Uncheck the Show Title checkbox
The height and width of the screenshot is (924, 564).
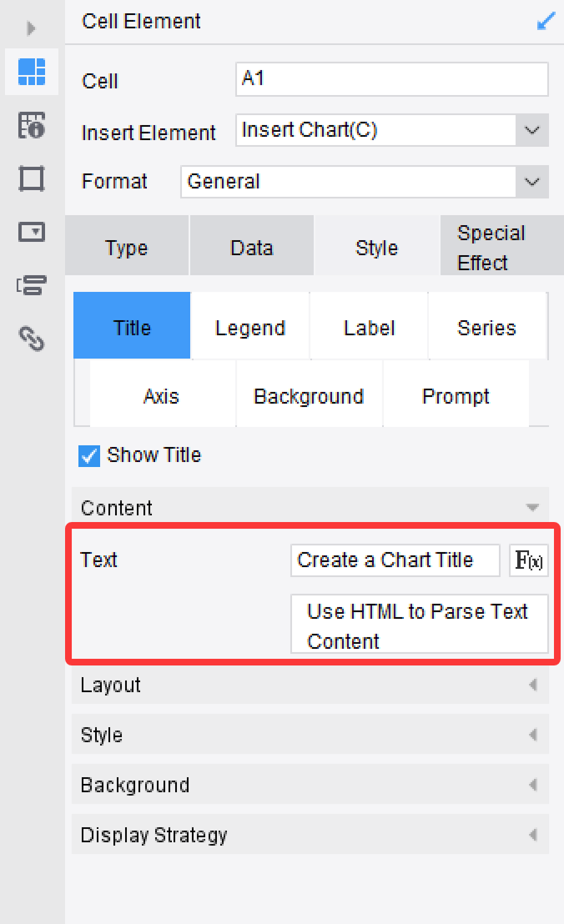tap(89, 455)
